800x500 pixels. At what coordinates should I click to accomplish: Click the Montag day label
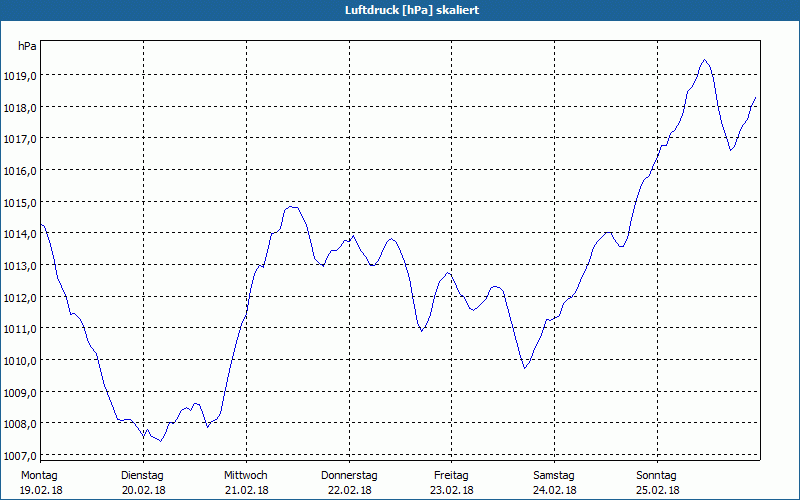[39, 475]
